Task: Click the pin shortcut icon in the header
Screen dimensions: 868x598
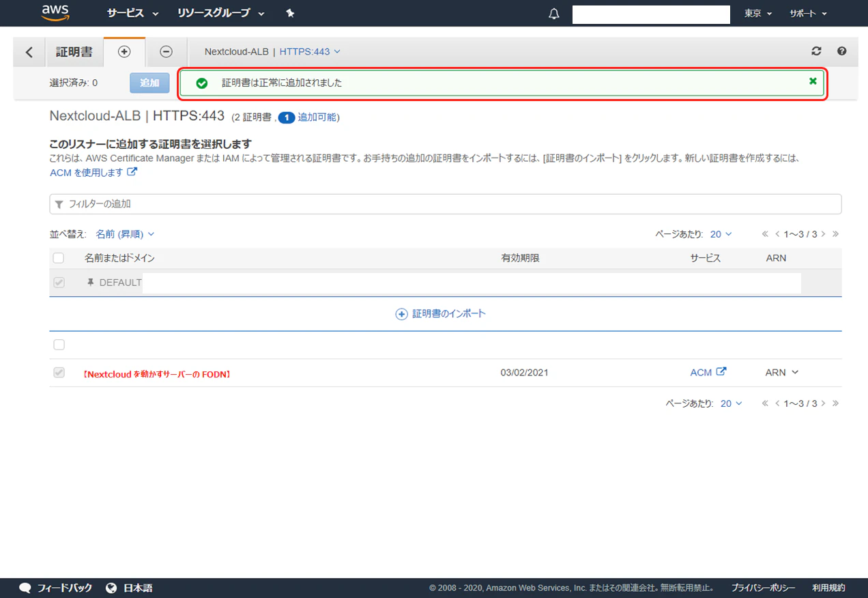Action: tap(290, 13)
